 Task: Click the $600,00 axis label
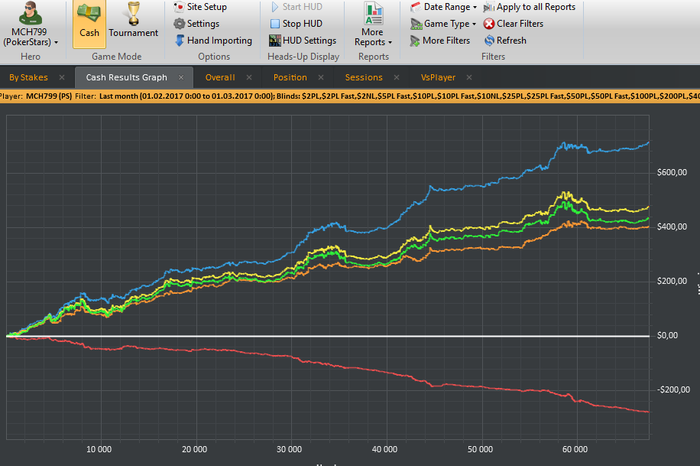click(672, 173)
